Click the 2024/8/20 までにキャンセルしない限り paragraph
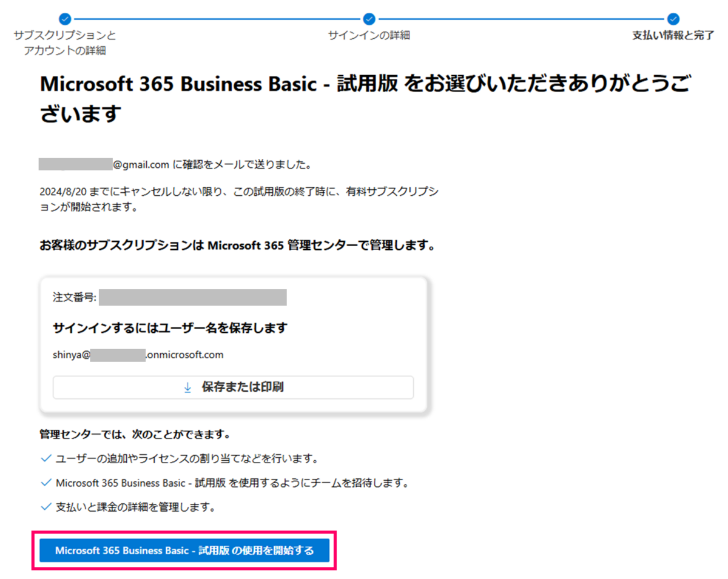The width and height of the screenshot is (728, 579). pos(239,199)
